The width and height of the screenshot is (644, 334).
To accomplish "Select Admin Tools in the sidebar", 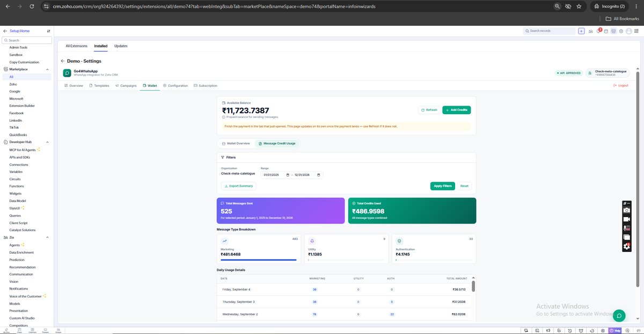I will click(18, 47).
